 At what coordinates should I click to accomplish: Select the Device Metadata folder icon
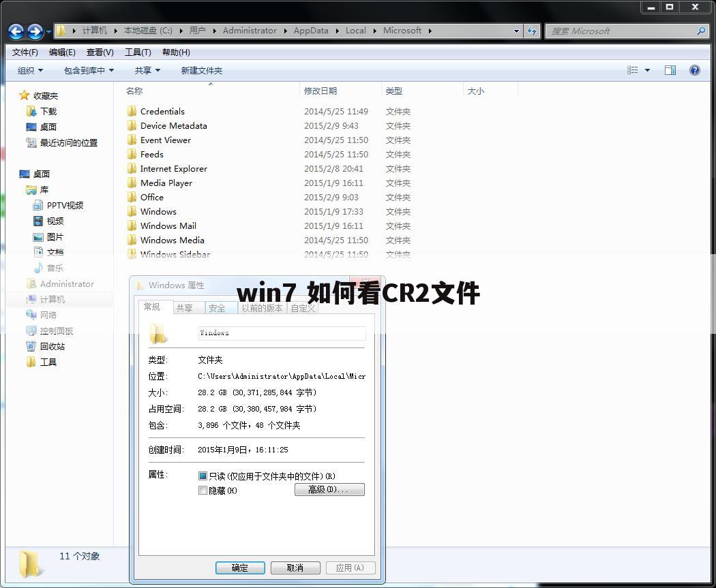tap(132, 125)
